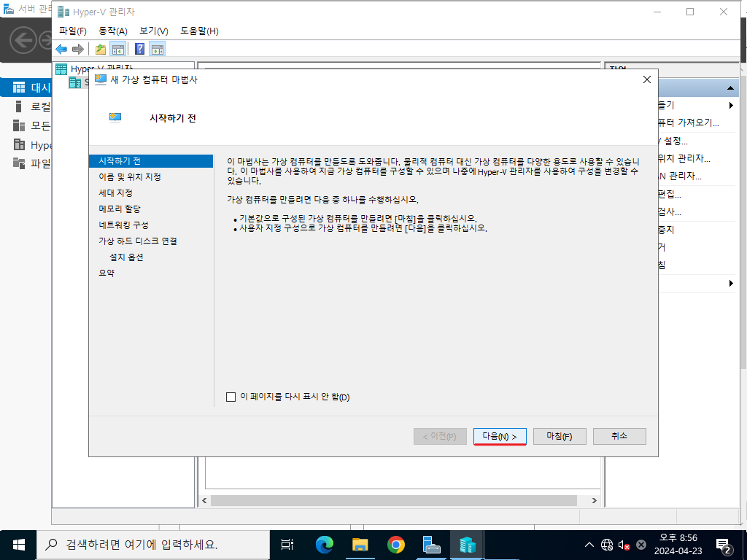Go to the 요약 wizard step
The image size is (747, 560).
pos(107,273)
